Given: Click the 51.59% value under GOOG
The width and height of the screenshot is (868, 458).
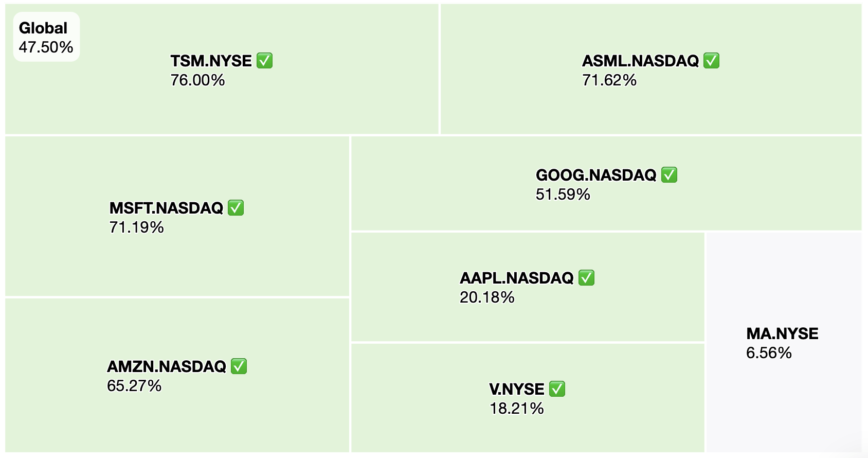Looking at the screenshot, I should pyautogui.click(x=563, y=195).
